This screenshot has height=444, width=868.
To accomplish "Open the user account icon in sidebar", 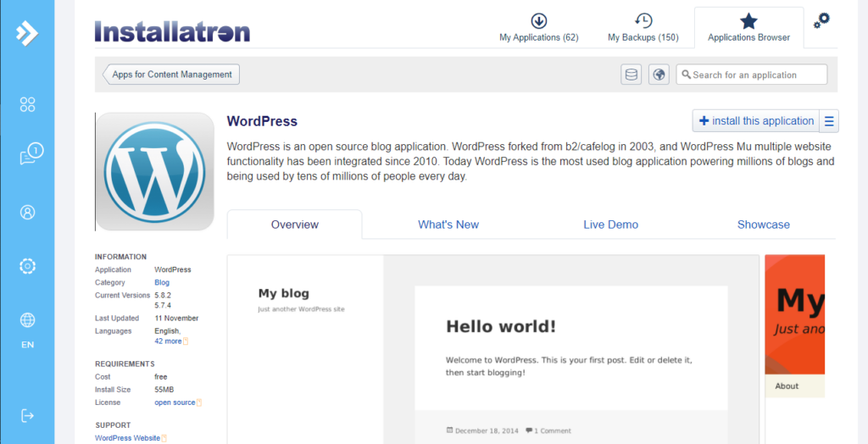I will pos(28,212).
